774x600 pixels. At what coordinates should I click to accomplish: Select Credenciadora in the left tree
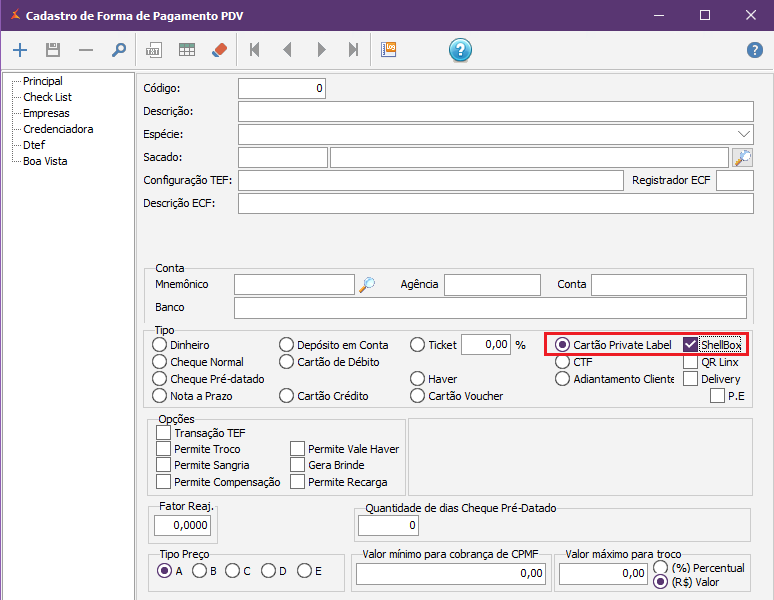[58, 129]
